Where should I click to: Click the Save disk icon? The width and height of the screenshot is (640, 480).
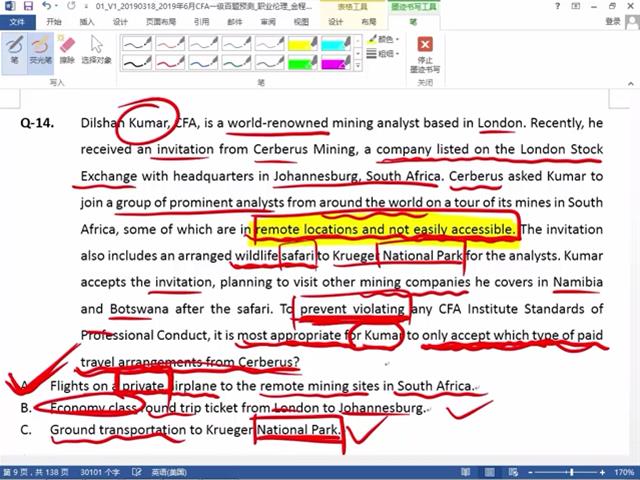coord(28,6)
